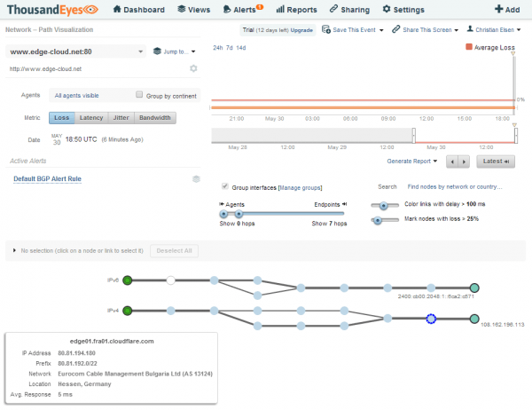Toggle the Group interfaces checkbox

pyautogui.click(x=224, y=186)
